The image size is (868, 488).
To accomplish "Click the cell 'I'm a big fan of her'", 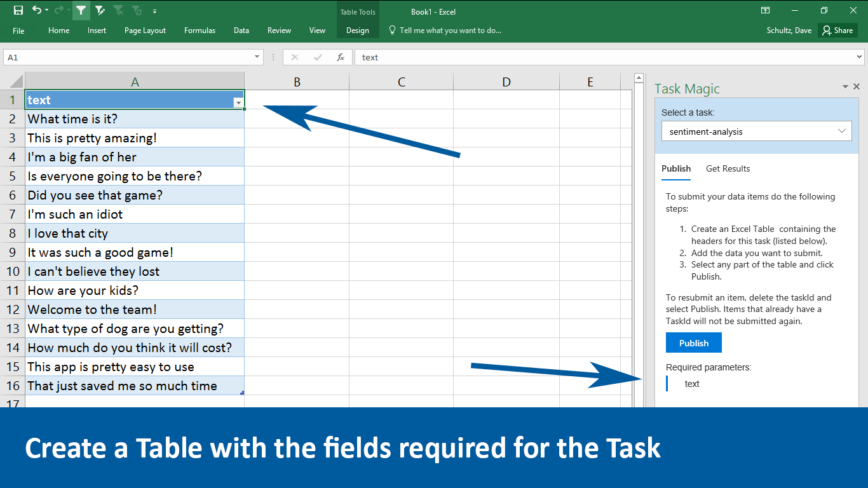I will point(135,157).
